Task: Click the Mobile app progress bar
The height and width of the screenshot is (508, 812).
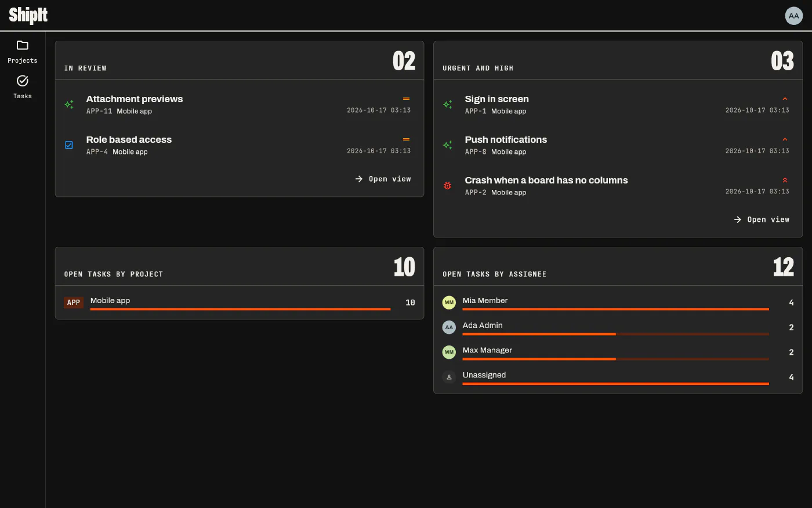Action: (x=240, y=309)
